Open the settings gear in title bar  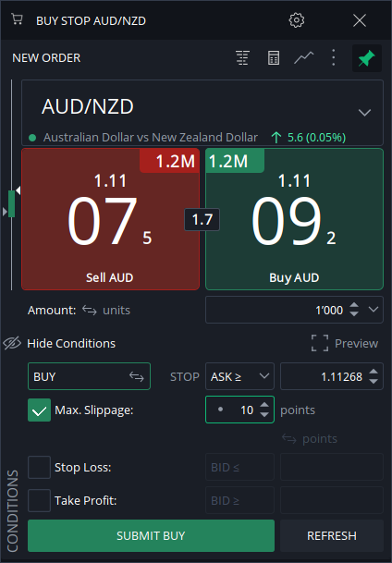tap(297, 20)
